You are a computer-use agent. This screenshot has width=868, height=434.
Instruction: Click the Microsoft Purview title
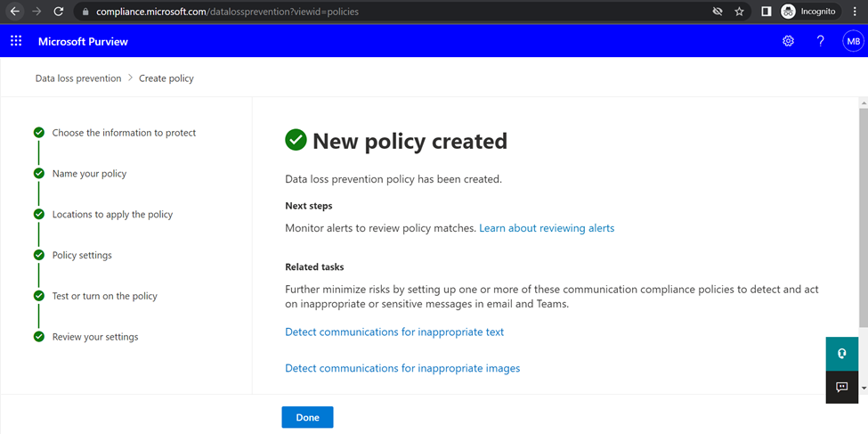tap(83, 42)
